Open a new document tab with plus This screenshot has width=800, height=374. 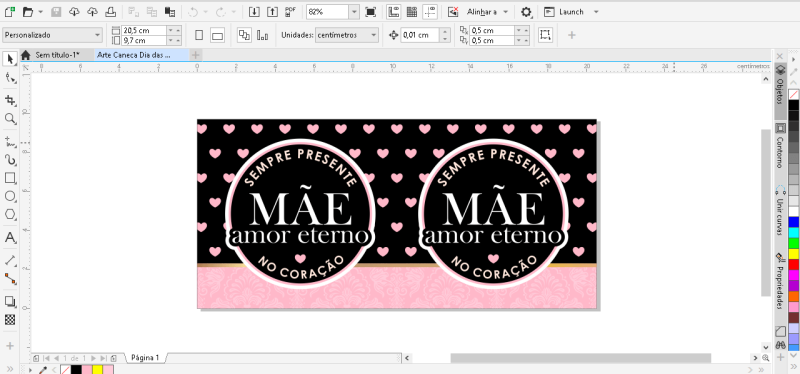point(195,55)
